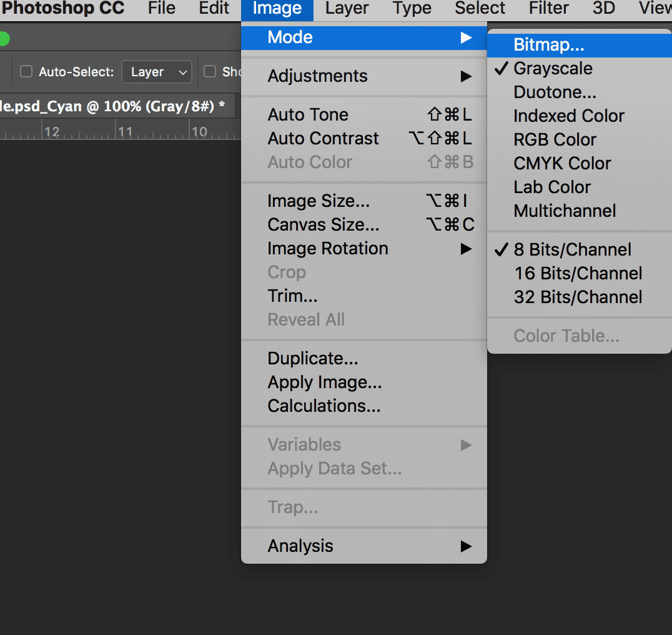The image size is (672, 635).
Task: Click the green window zoom button
Action: tap(4, 39)
